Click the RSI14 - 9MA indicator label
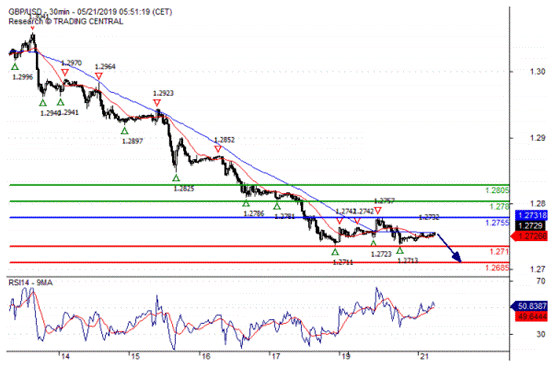The image size is (554, 368). click(30, 283)
